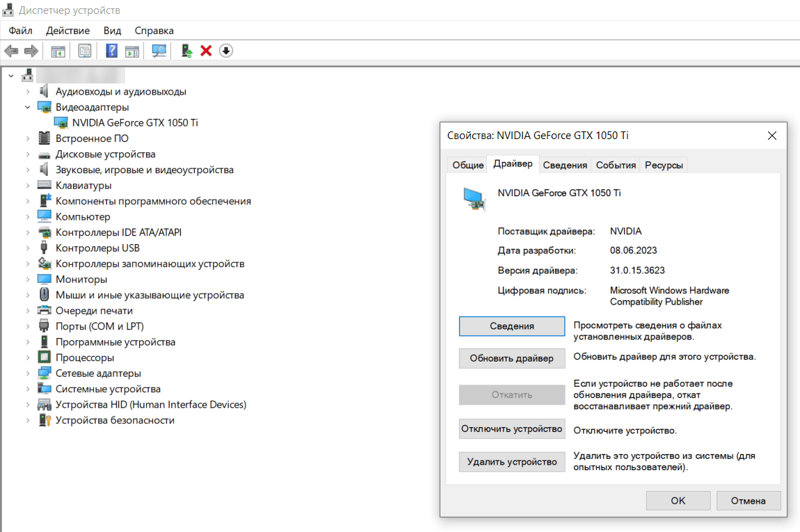This screenshot has width=800, height=532.
Task: Click the Аудиовходы и аудиовыходы speaker icon
Action: pyautogui.click(x=45, y=91)
